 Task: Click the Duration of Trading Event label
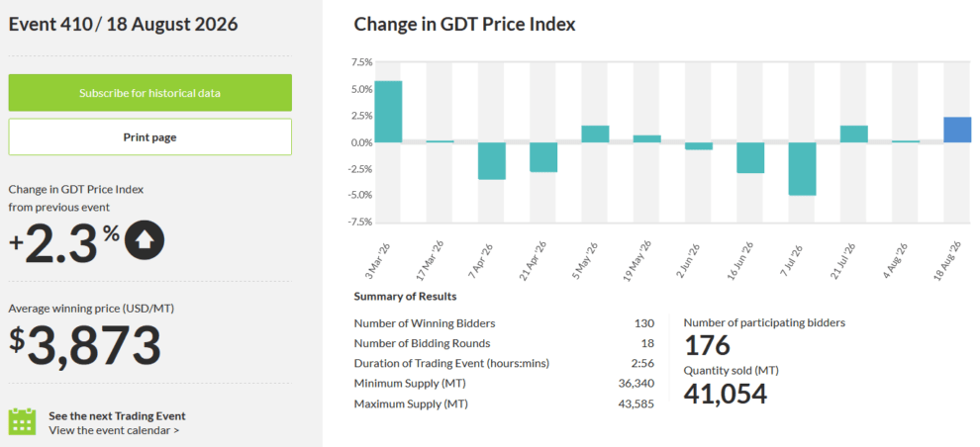451,363
